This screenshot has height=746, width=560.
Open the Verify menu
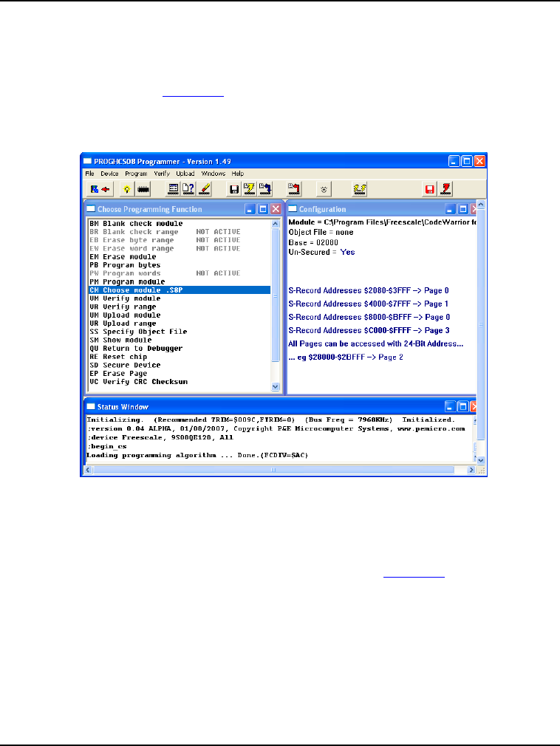point(162,174)
